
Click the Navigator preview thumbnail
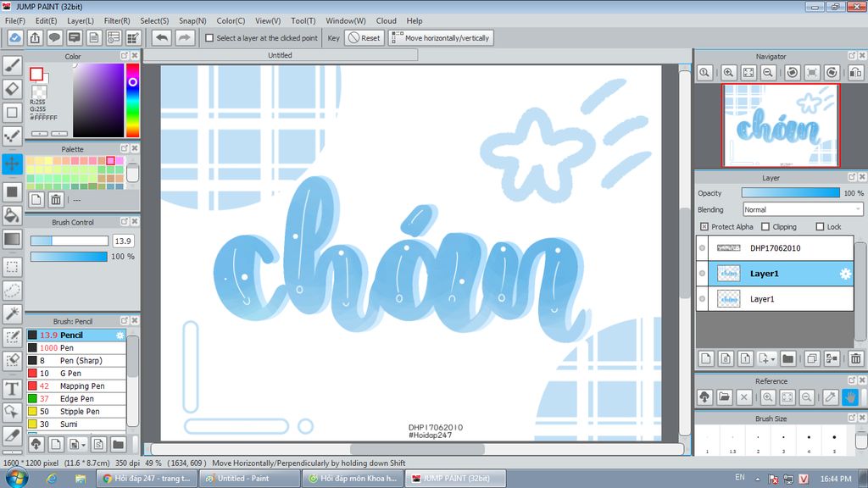click(781, 125)
